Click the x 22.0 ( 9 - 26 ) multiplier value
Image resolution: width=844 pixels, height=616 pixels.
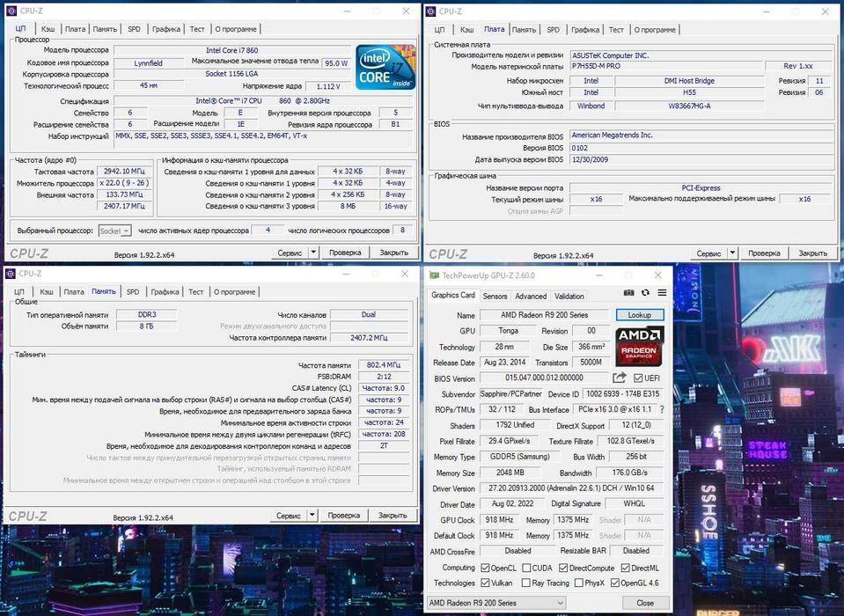[124, 183]
